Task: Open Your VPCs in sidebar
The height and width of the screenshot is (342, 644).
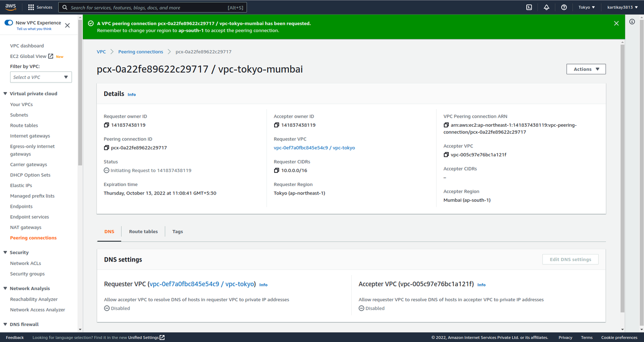Action: click(x=21, y=105)
